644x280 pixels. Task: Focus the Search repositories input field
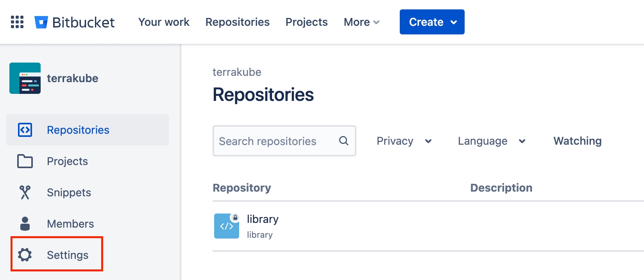click(x=274, y=141)
